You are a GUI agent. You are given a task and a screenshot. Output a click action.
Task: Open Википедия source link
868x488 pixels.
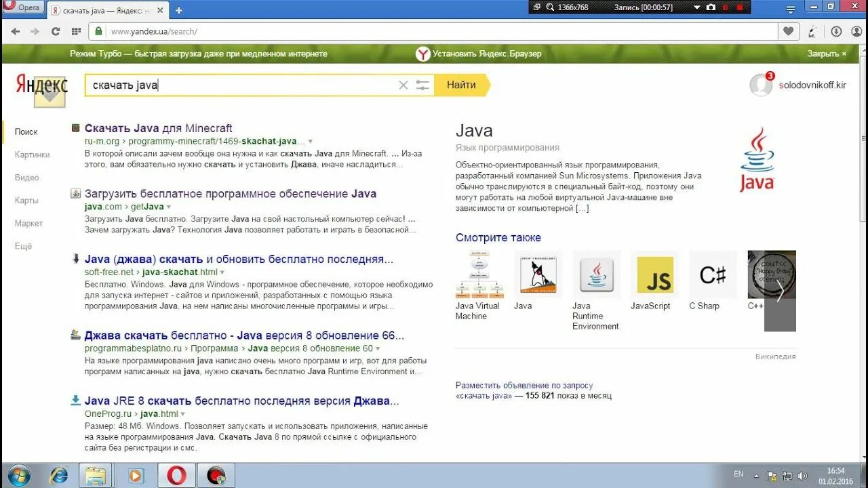(x=776, y=357)
